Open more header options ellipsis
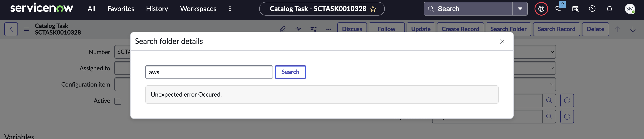The width and height of the screenshot is (644, 139). pos(329,29)
